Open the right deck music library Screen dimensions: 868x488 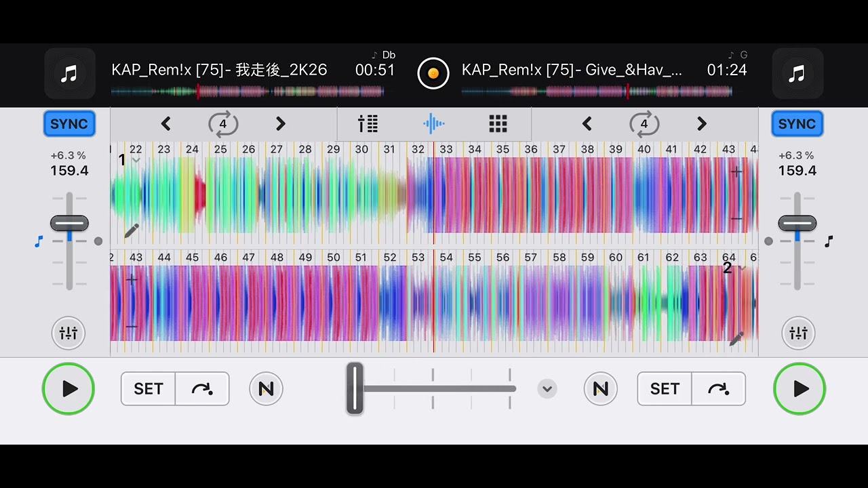point(797,73)
